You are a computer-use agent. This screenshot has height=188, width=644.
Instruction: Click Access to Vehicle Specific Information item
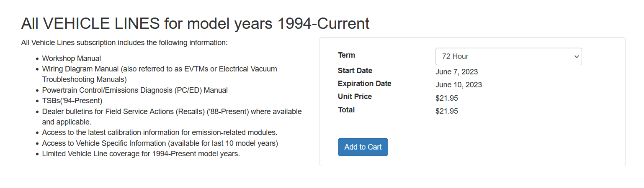coord(160,143)
